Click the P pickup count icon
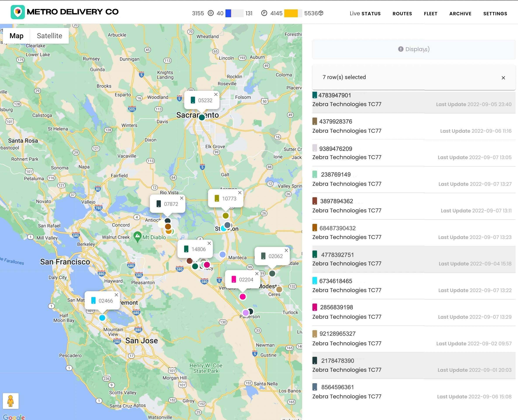The width and height of the screenshot is (518, 420). [264, 13]
